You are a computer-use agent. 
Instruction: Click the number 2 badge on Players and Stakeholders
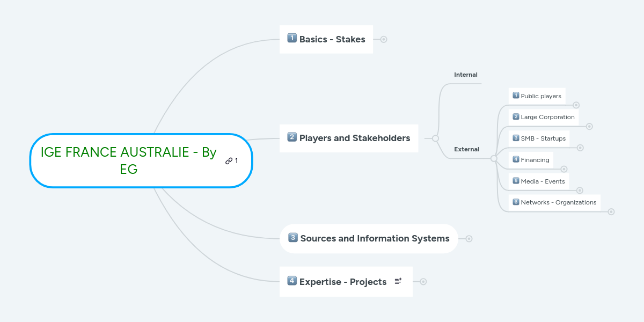click(292, 137)
